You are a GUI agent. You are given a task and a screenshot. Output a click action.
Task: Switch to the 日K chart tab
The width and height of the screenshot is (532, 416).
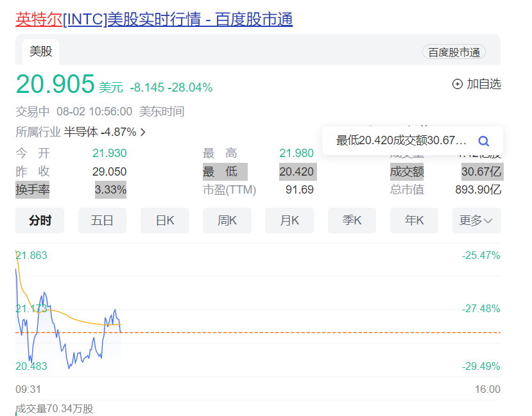coord(165,220)
